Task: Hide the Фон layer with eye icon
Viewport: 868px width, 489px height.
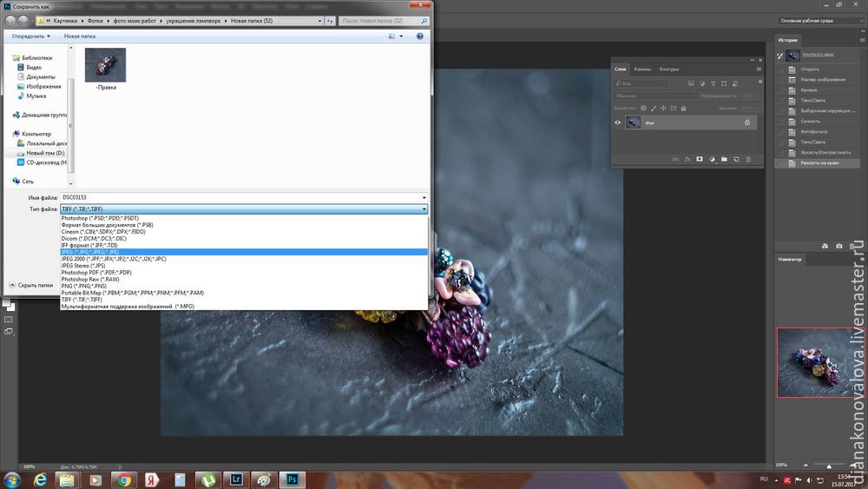Action: (618, 123)
